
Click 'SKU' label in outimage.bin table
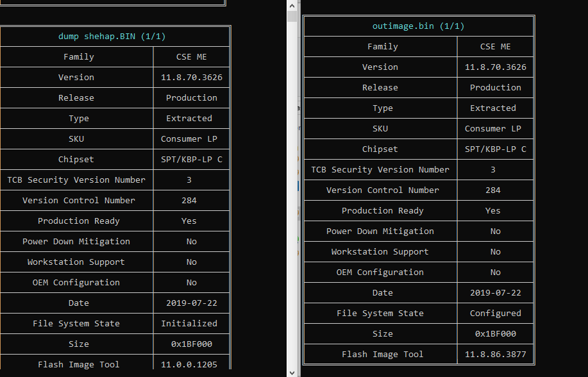pos(380,129)
